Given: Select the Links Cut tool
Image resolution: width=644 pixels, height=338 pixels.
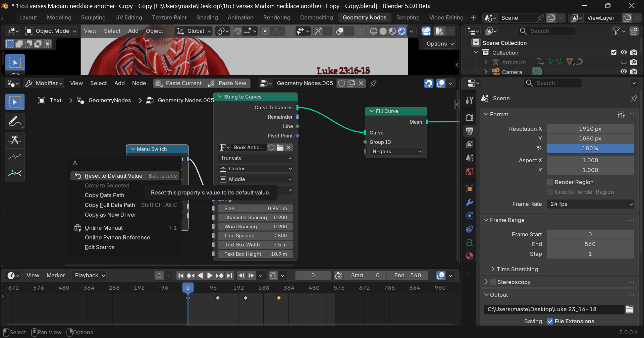Looking at the screenshot, I should click(15, 139).
